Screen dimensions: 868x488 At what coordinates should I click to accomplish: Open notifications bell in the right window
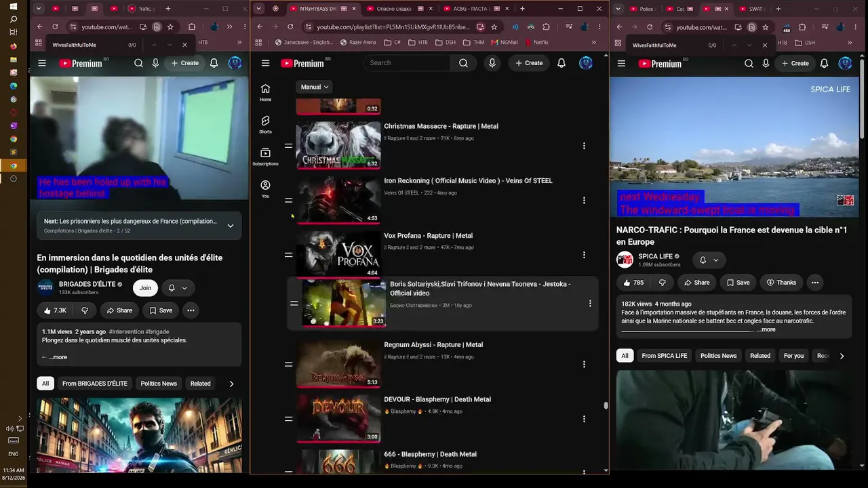click(824, 63)
